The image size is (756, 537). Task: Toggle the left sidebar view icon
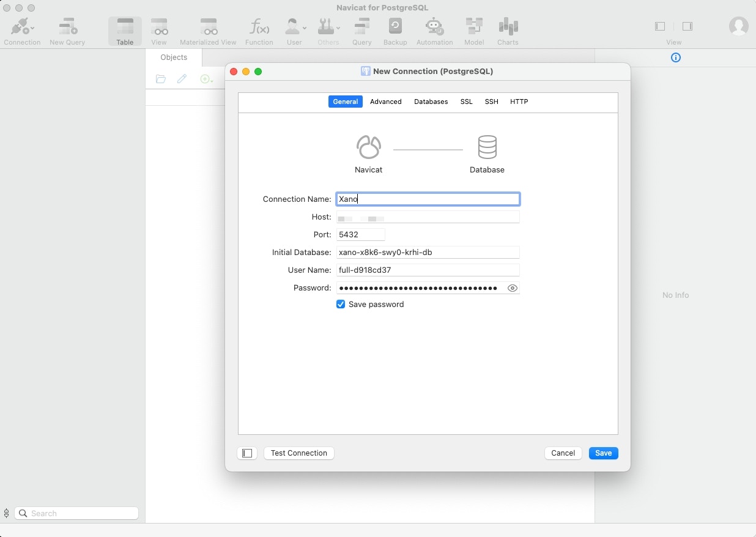tap(660, 26)
